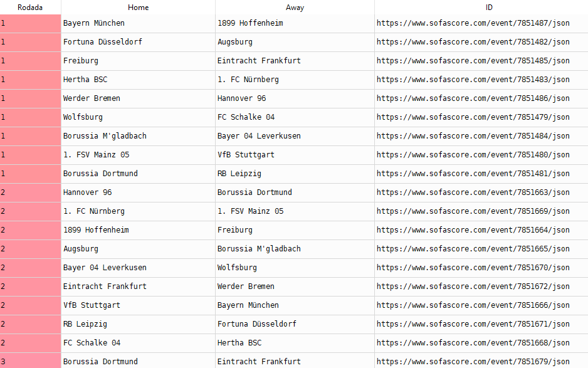Click the Werder Bremen away cell
The image size is (588, 368).
pos(246,287)
